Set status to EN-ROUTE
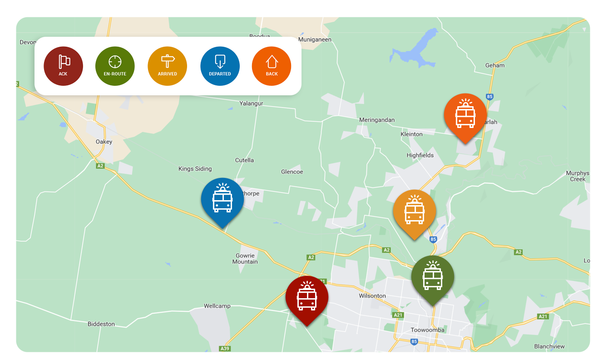Viewport: 603px width, 364px height. pos(115,66)
